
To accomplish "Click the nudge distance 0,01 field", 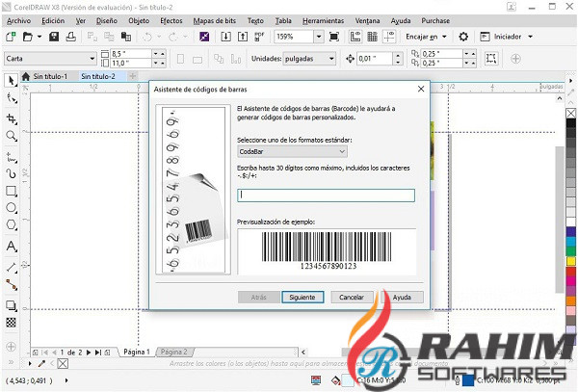I will 375,58.
